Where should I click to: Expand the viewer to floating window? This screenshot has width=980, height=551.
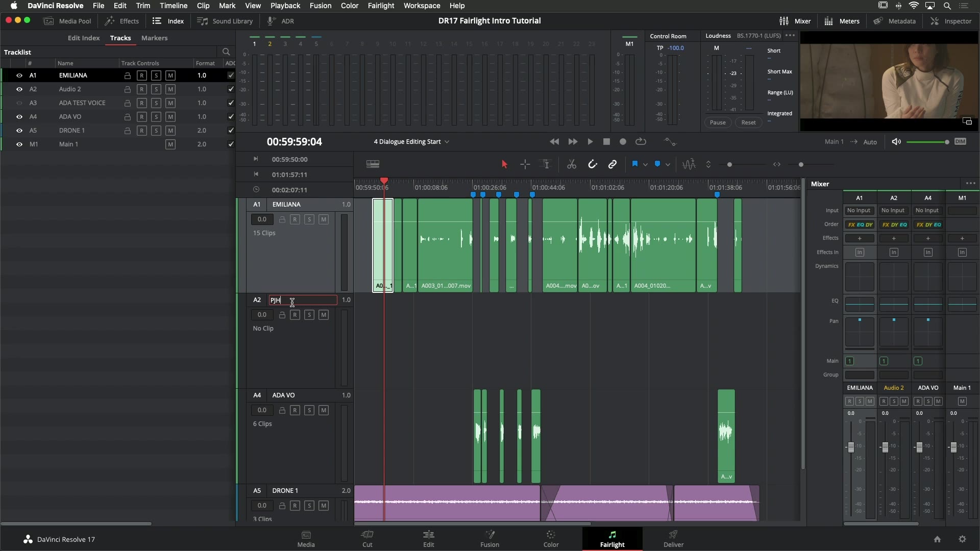[967, 121]
